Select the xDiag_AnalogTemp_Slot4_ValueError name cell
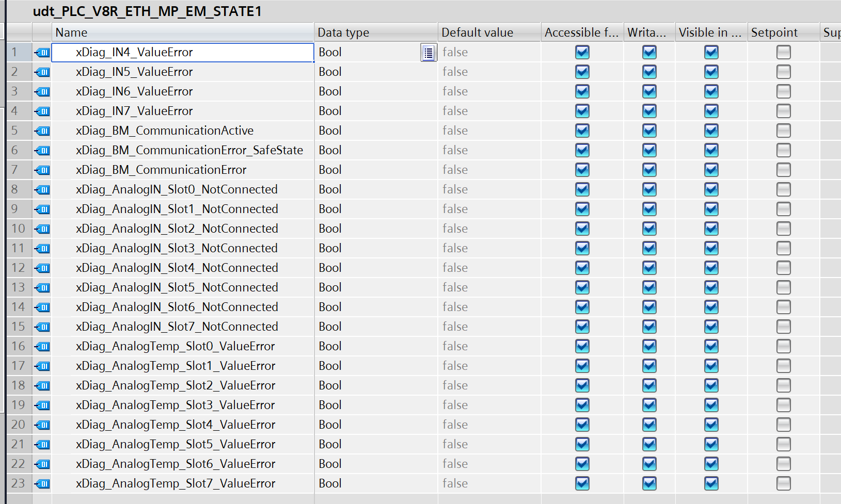 tap(176, 425)
